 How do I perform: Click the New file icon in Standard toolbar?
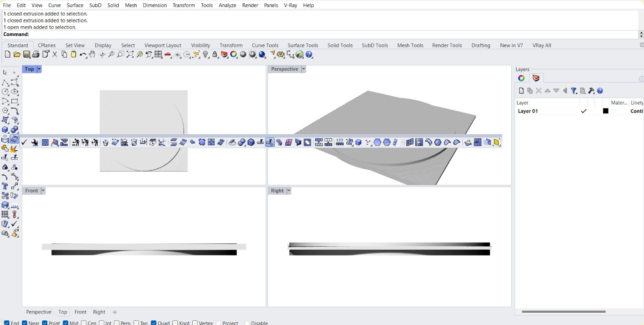click(x=8, y=55)
